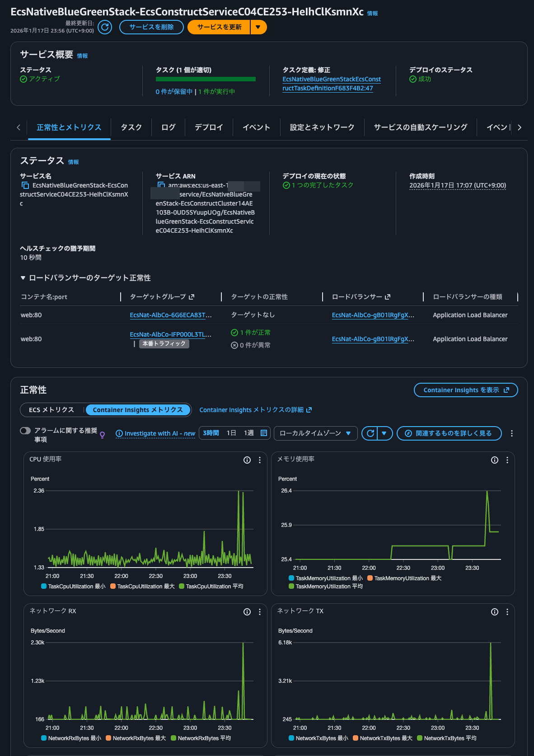This screenshot has height=756, width=534.
Task: Copy the service name using copy icon
Action: [x=25, y=186]
